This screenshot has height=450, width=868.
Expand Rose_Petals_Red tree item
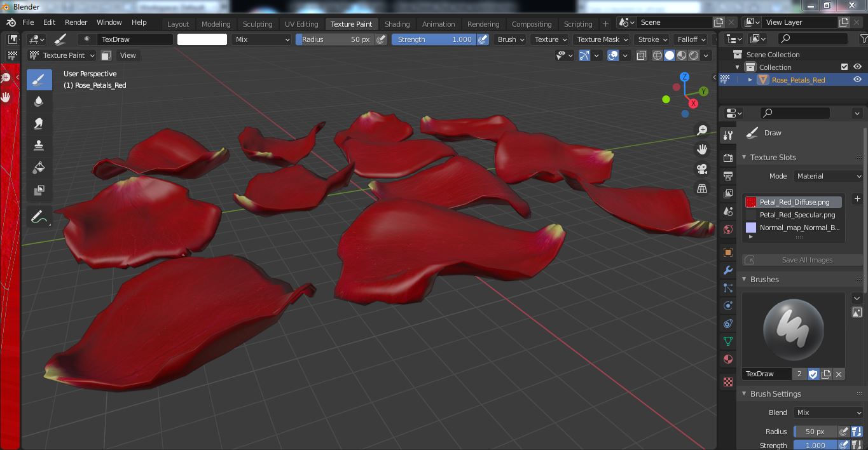(750, 79)
